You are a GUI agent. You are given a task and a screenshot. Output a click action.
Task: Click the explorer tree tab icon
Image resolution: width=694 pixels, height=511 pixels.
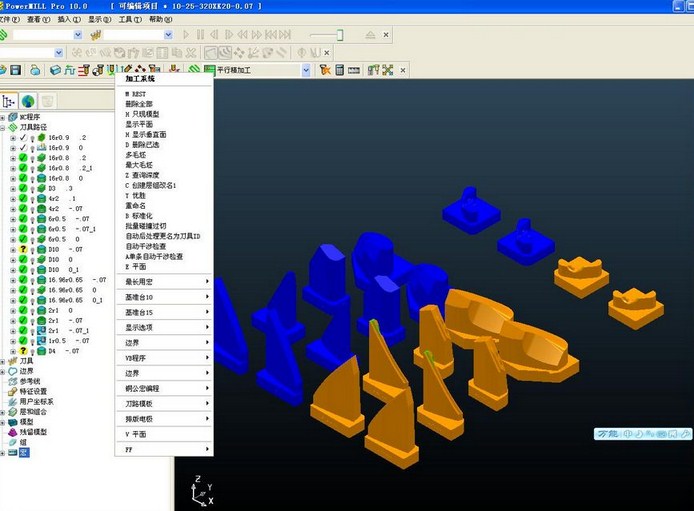pos(9,101)
